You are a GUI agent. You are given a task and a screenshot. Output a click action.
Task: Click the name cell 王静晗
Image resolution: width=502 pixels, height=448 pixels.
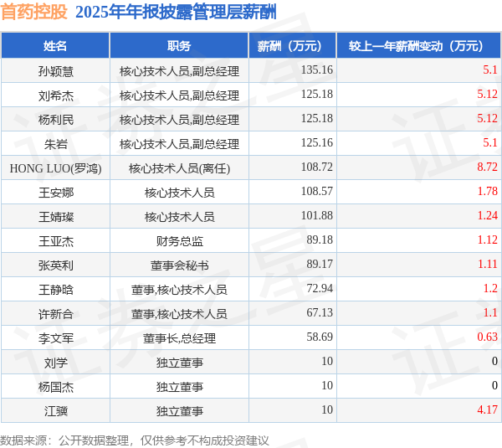56,290
